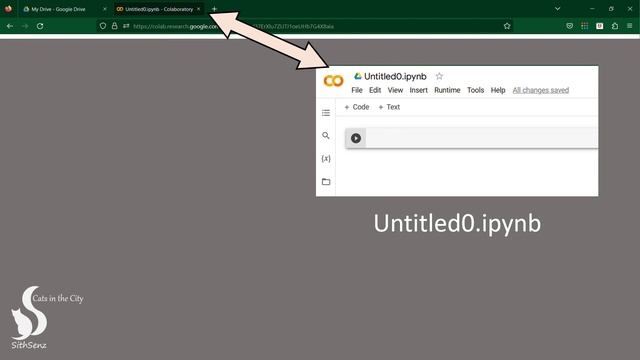This screenshot has height=360, width=640.
Task: Go forward to the next page
Action: [x=25, y=26]
